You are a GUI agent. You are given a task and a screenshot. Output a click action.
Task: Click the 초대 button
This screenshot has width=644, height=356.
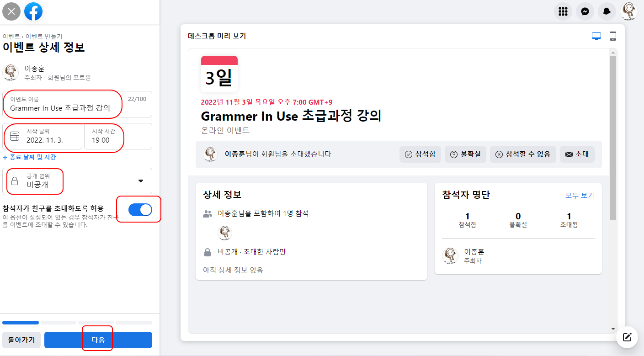(577, 154)
